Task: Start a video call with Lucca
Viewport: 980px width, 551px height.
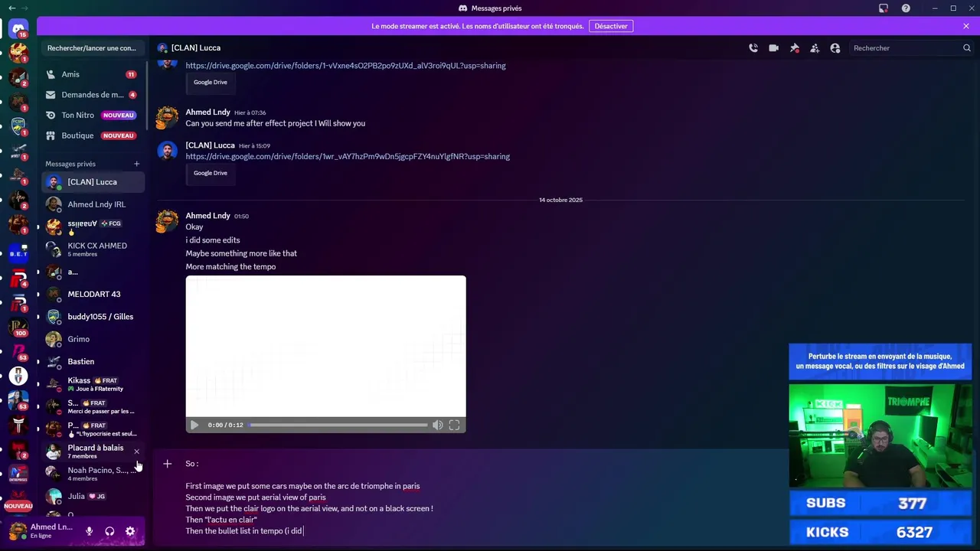Action: (x=774, y=48)
